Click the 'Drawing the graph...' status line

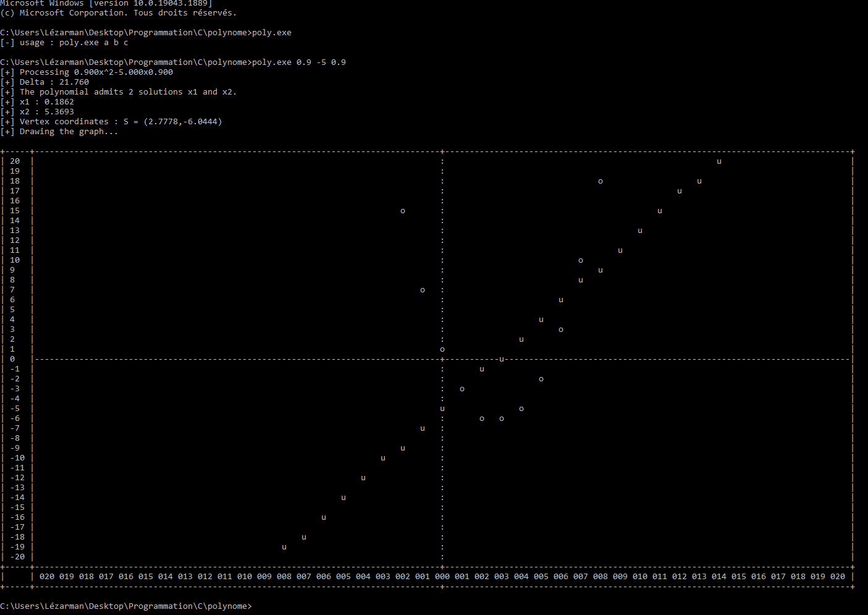click(68, 132)
